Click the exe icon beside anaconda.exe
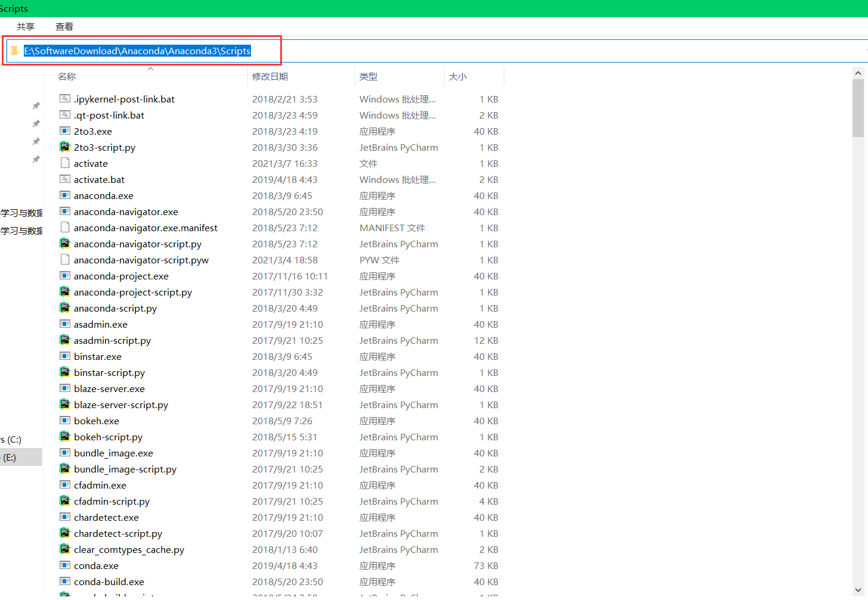 pyautogui.click(x=65, y=195)
